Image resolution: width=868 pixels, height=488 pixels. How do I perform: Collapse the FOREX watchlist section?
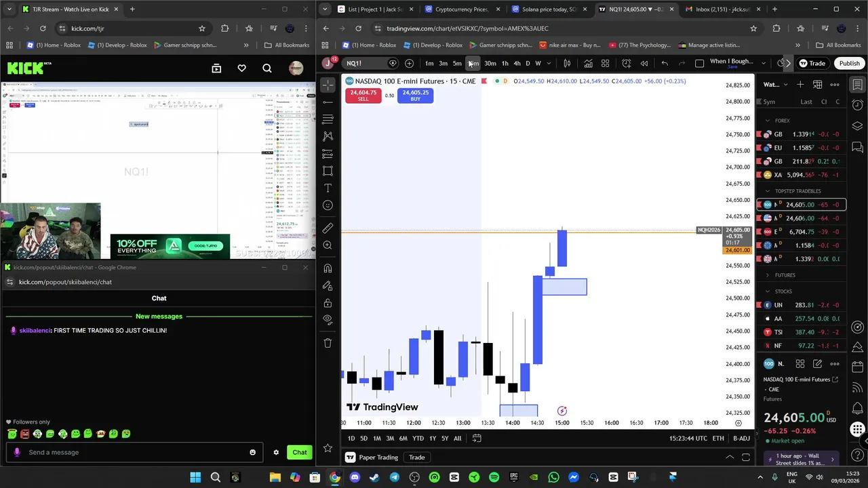[x=768, y=121]
